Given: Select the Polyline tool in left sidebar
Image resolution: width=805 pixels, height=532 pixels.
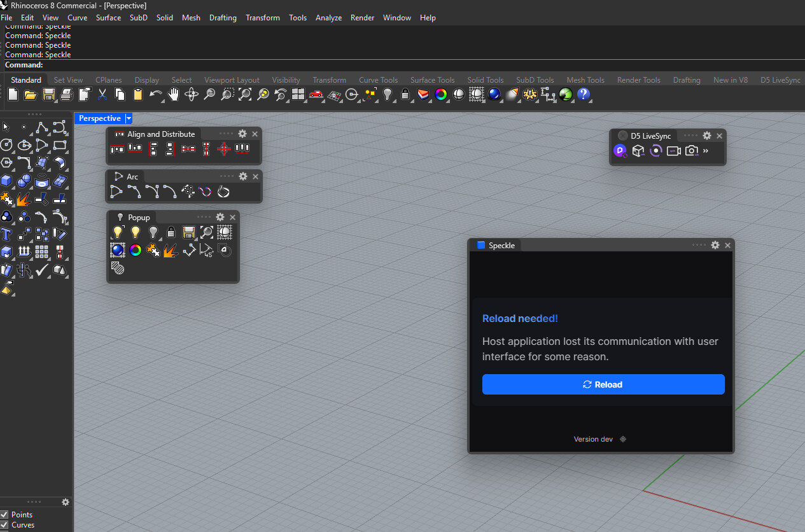Looking at the screenshot, I should (x=42, y=127).
